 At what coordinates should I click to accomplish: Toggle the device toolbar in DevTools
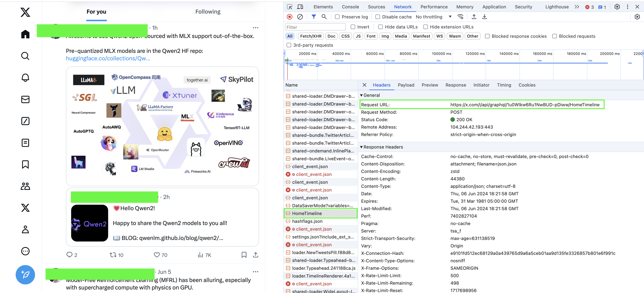pos(300,7)
